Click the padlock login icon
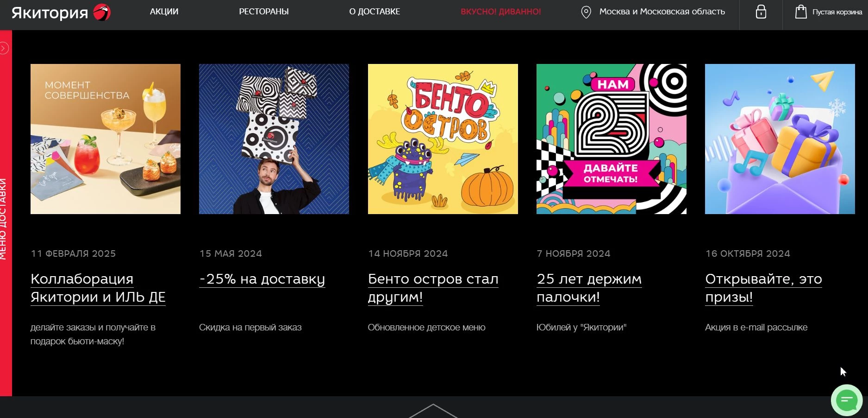868x418 pixels. 761,12
